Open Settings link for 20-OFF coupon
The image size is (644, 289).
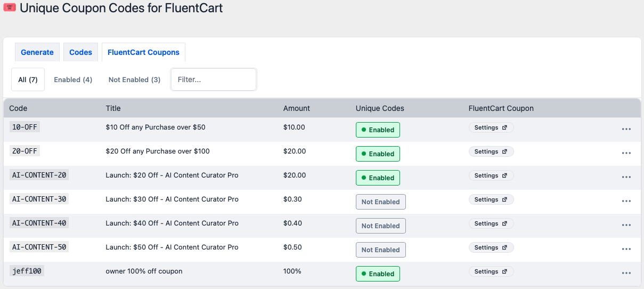(491, 151)
